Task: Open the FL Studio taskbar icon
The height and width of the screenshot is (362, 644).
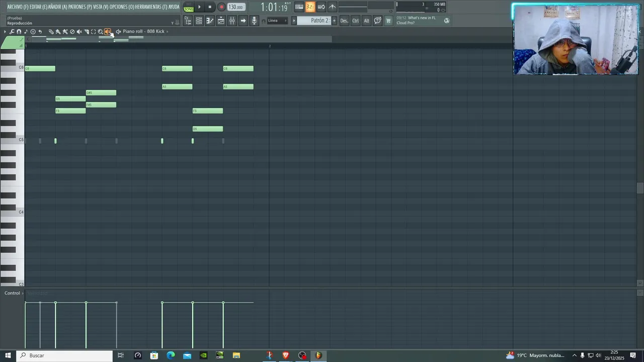Action: point(318,355)
